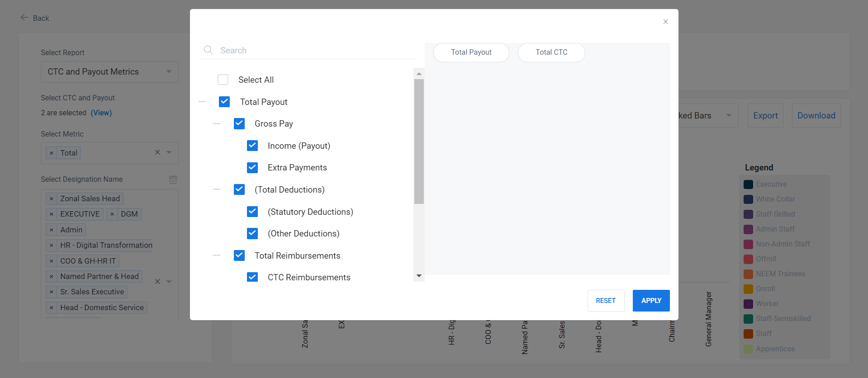Click the back arrow icon
Screen dimensions: 868x378
pyautogui.click(x=24, y=18)
